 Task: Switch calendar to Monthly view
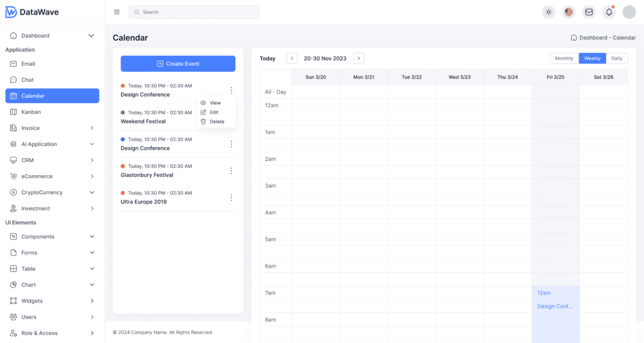coord(564,58)
